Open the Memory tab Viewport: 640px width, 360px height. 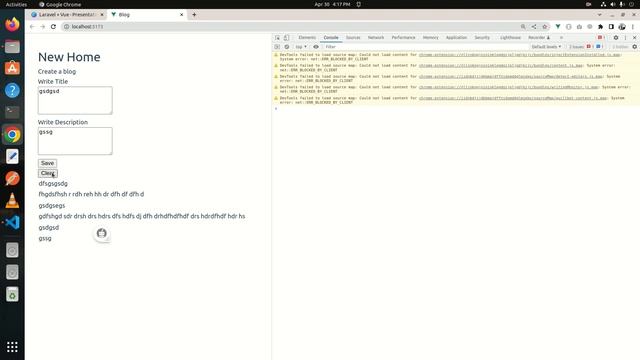430,38
